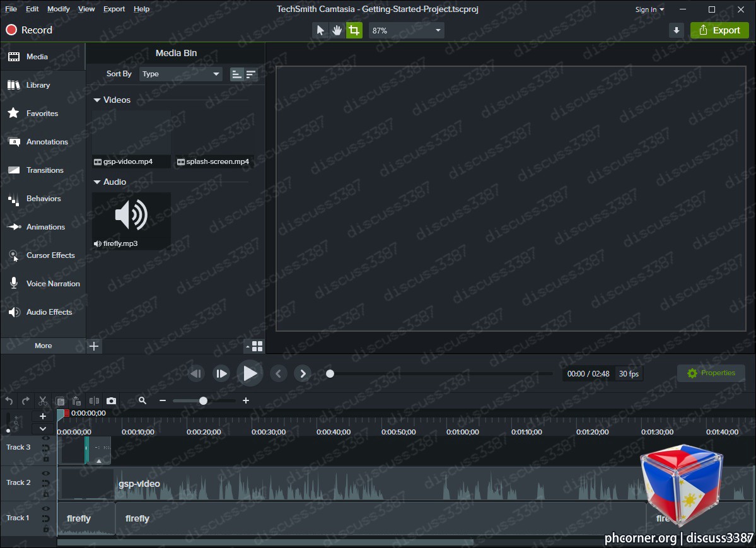Image resolution: width=756 pixels, height=548 pixels.
Task: Zoom out the timeline with minus
Action: click(x=163, y=400)
